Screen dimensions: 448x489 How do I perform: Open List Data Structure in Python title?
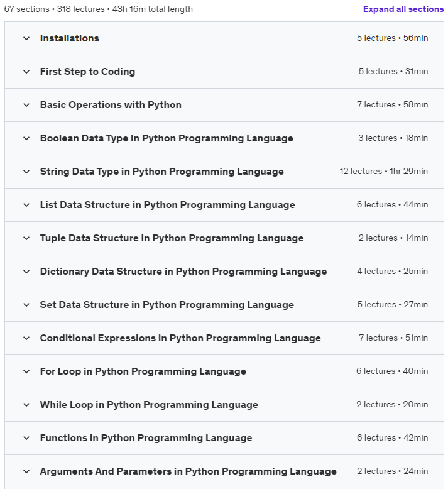coord(167,205)
